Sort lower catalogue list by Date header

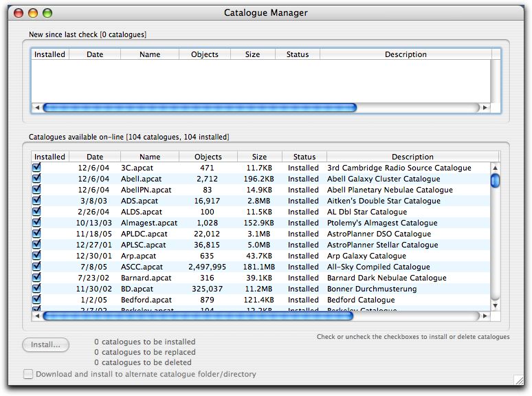tap(95, 157)
